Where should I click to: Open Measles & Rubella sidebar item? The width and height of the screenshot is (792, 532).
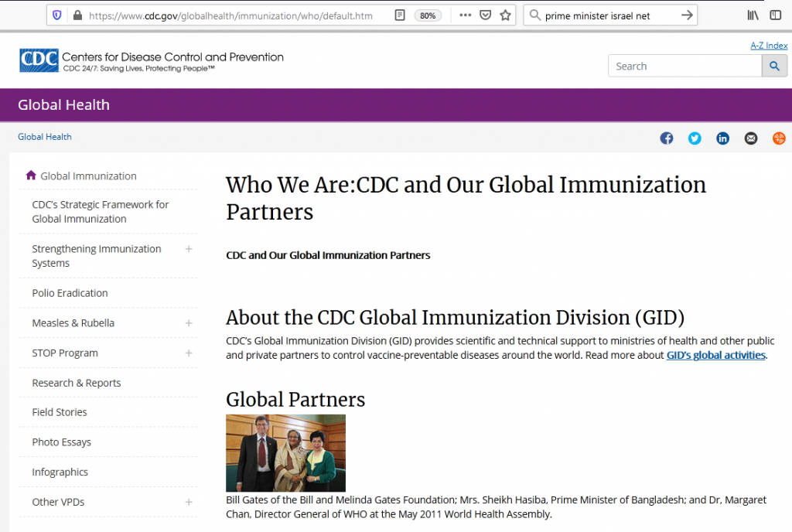73,323
